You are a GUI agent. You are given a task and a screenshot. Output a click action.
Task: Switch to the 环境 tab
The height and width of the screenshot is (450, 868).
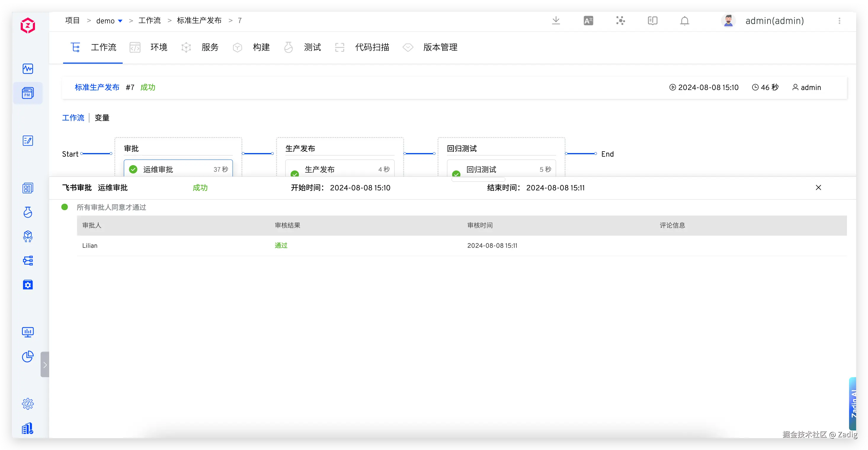tap(158, 47)
